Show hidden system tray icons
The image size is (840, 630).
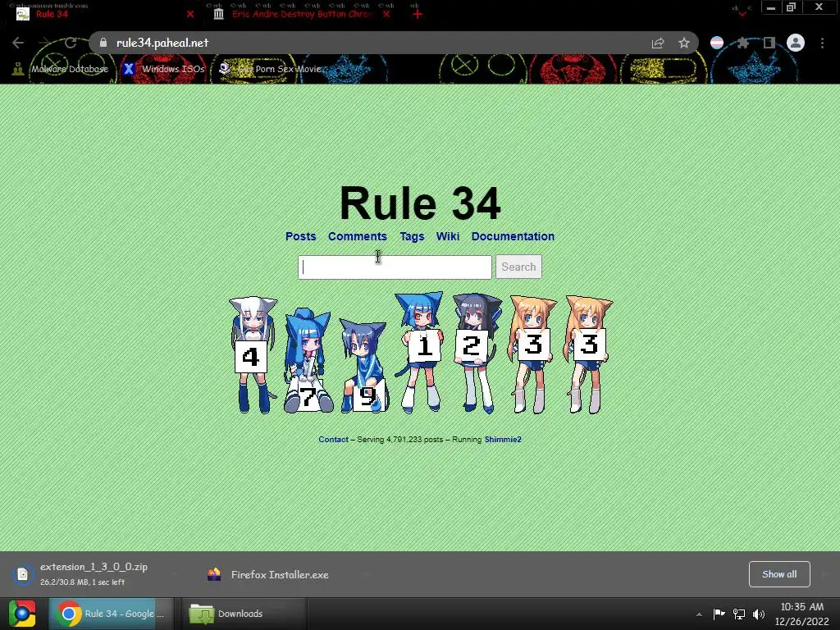pos(699,614)
